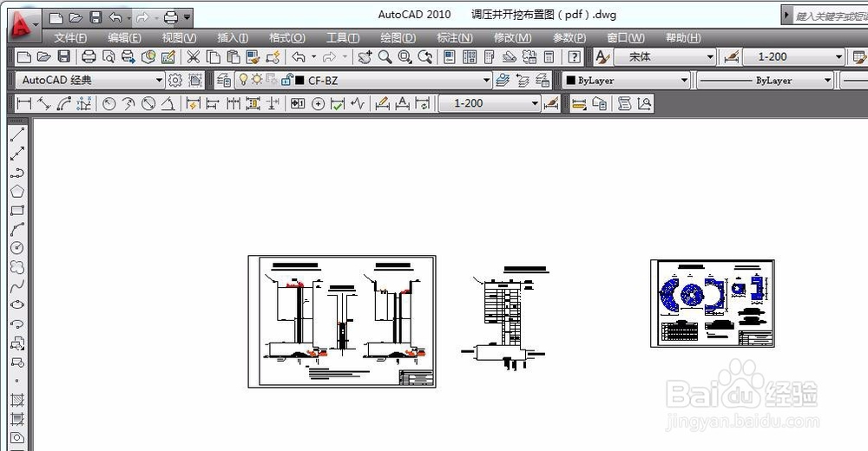Select the Zoom Realtime magnifier tool
This screenshot has width=868, height=451.
click(385, 57)
